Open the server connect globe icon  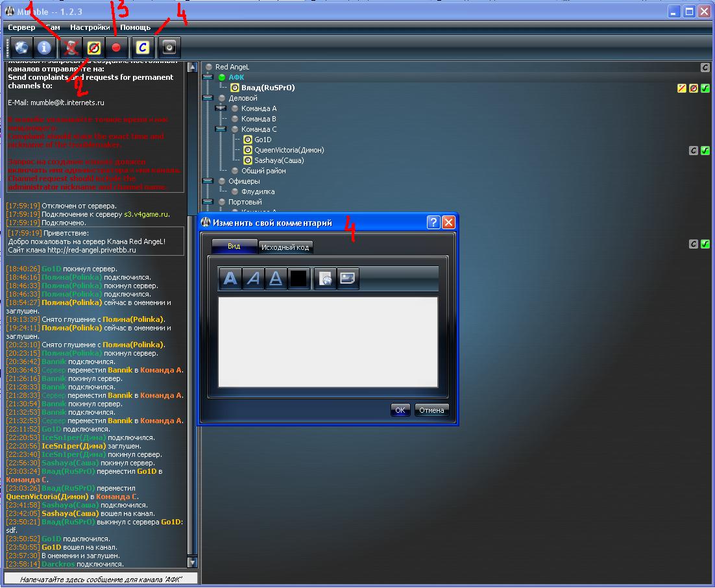tap(21, 47)
